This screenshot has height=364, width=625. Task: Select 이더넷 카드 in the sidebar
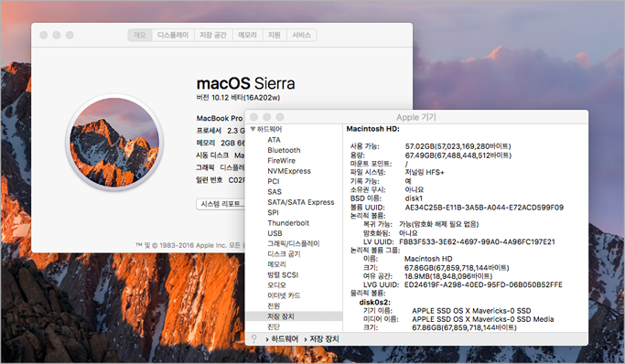click(284, 295)
